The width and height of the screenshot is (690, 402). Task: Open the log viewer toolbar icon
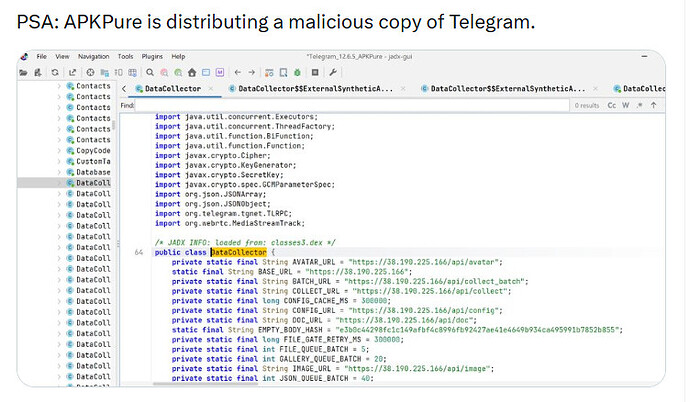click(315, 73)
